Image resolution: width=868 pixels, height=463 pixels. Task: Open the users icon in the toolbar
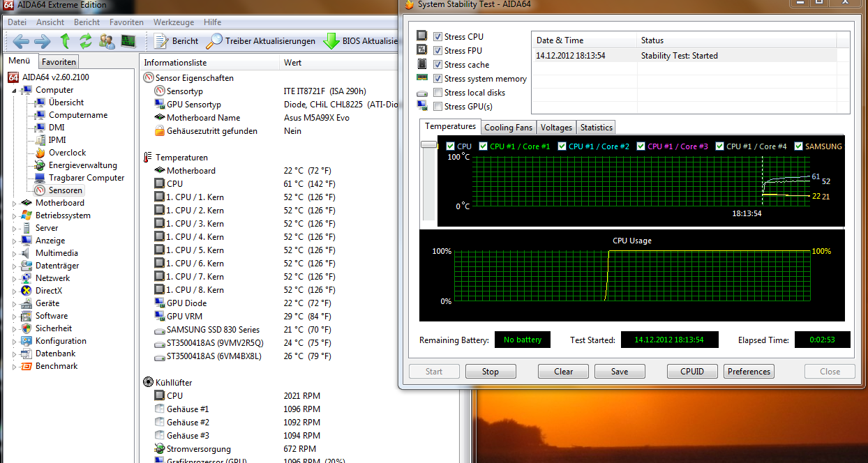point(107,41)
